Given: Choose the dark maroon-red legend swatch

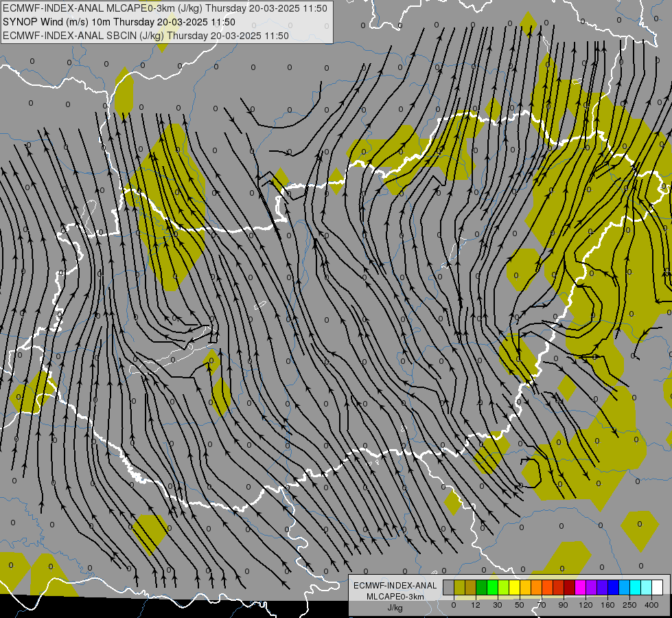Looking at the screenshot, I should [x=570, y=587].
